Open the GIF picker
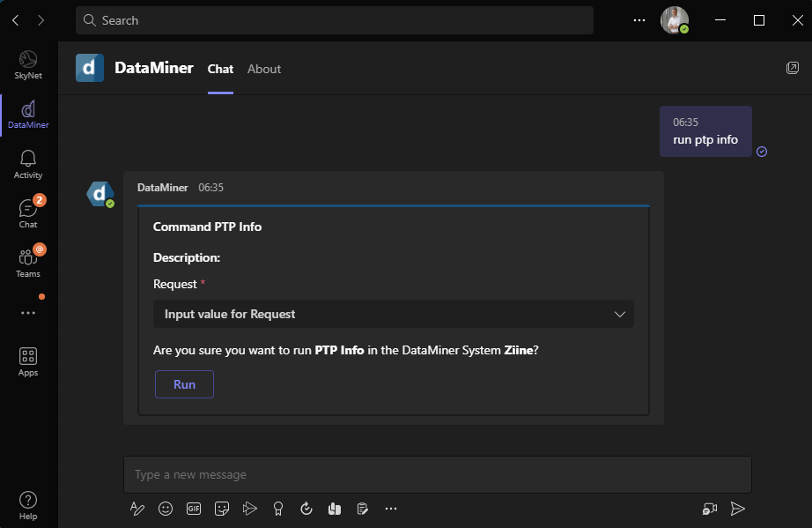This screenshot has width=812, height=528. coord(194,509)
